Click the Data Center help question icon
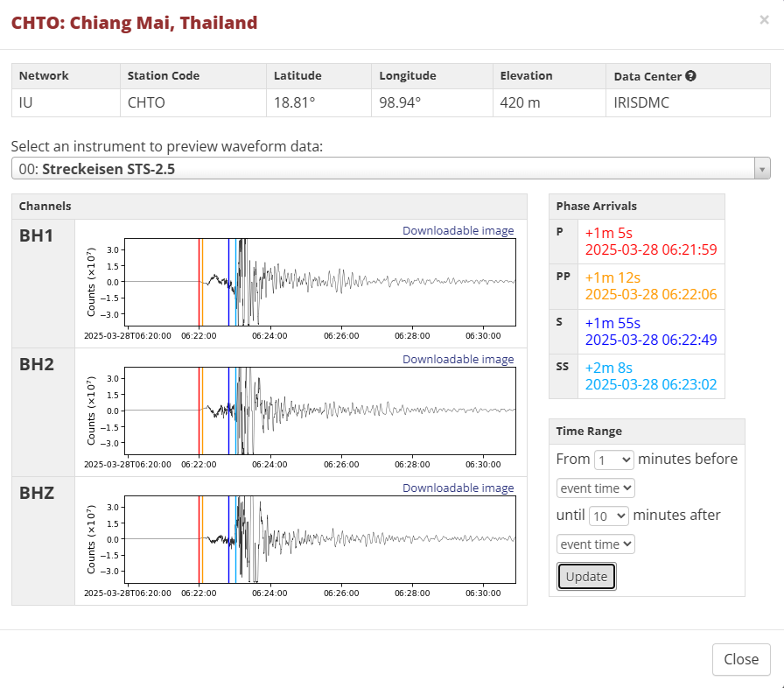784x688 pixels. pos(690,76)
